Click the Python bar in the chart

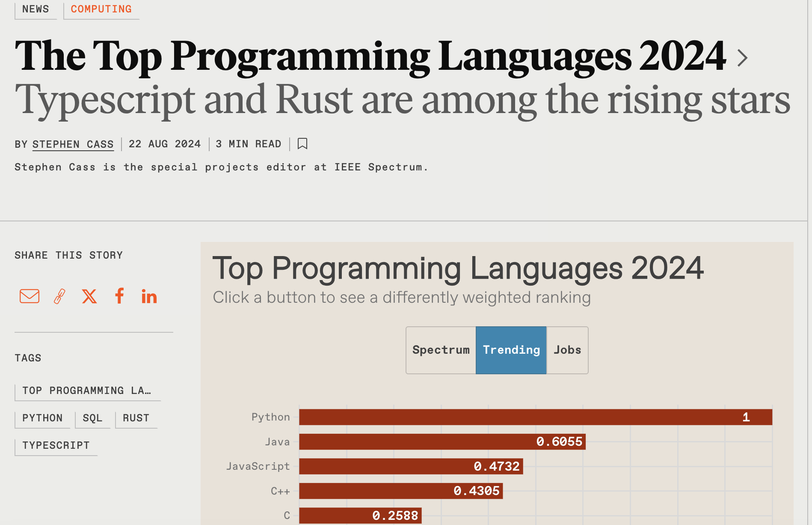pyautogui.click(x=536, y=417)
